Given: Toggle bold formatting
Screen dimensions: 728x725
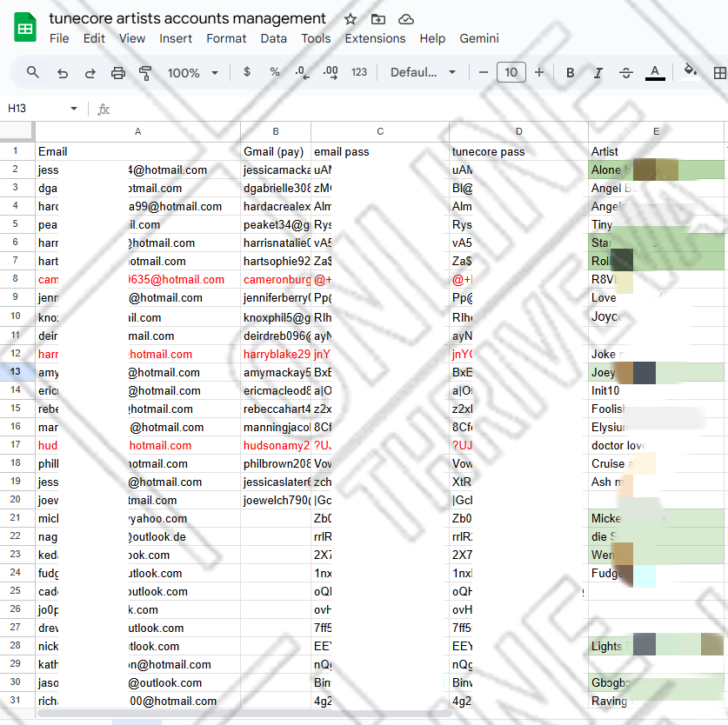Looking at the screenshot, I should coord(571,72).
